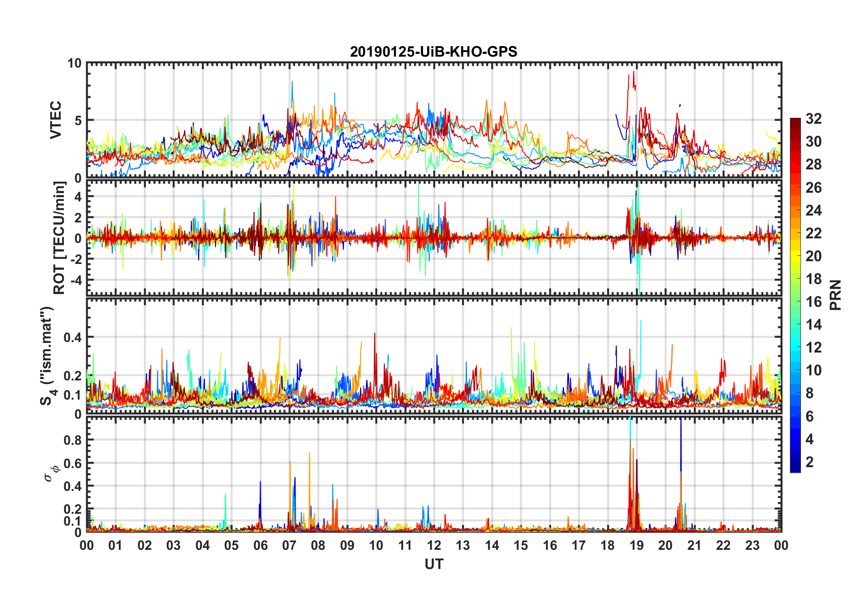Click the plot title 20190125-UiB-KHO-GPS

point(434,52)
